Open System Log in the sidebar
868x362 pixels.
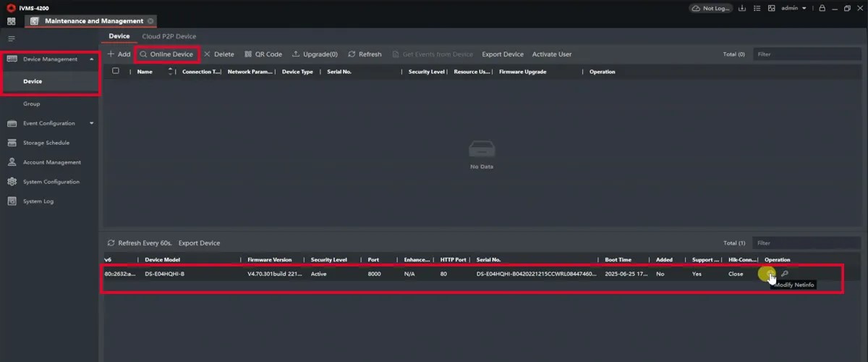38,201
